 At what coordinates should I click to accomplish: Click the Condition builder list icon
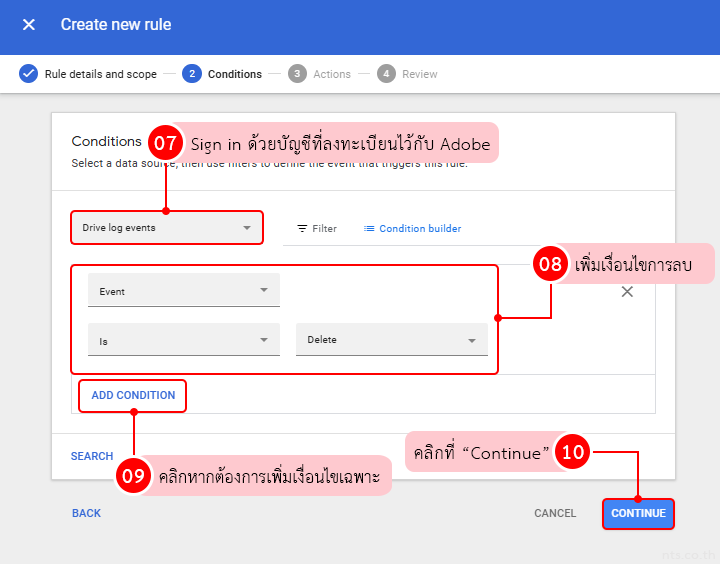369,229
